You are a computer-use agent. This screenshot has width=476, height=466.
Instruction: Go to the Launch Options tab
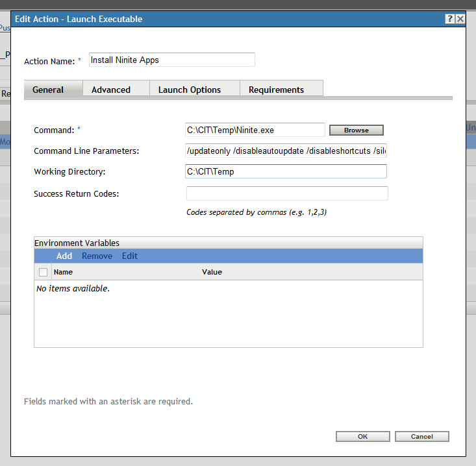click(x=190, y=90)
